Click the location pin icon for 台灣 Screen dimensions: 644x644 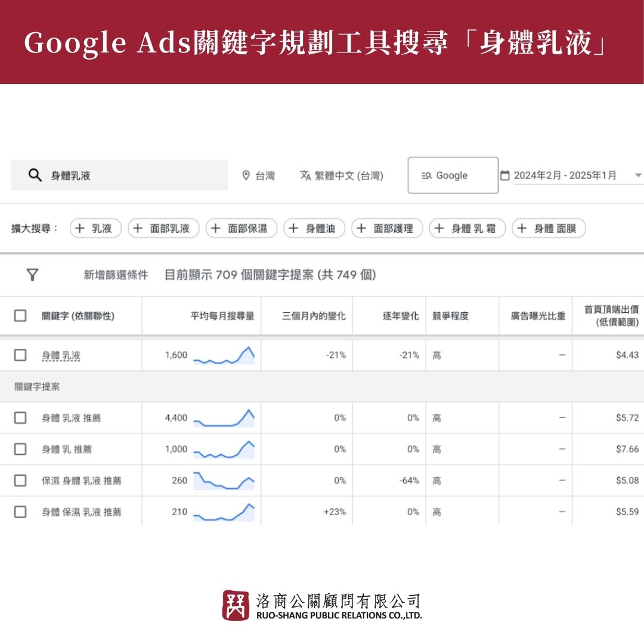point(246,175)
